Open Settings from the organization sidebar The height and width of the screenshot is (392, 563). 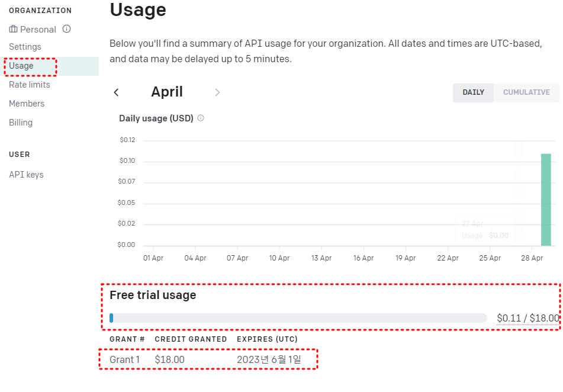[x=25, y=47]
